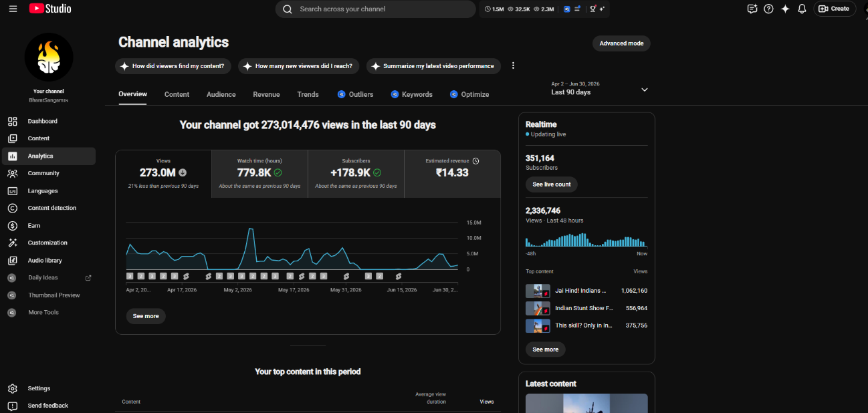Select the Estimated revenue metric card
The height and width of the screenshot is (413, 868).
(452, 174)
